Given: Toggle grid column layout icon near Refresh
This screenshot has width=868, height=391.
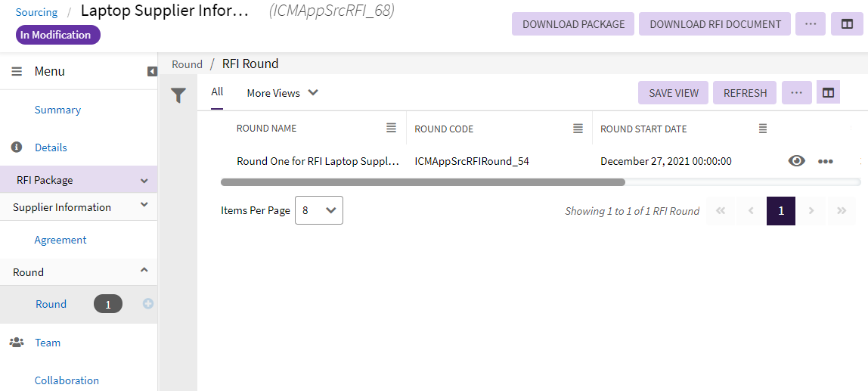Looking at the screenshot, I should coord(828,93).
